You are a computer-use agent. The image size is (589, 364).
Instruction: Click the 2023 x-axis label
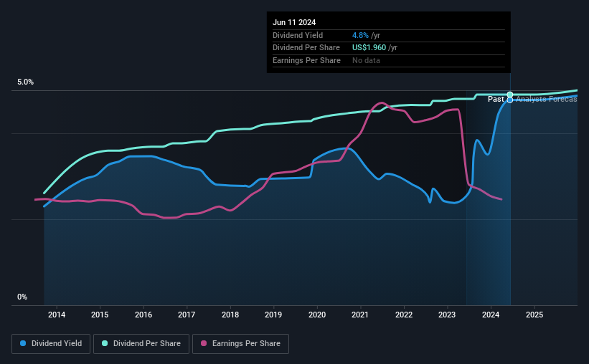point(447,315)
